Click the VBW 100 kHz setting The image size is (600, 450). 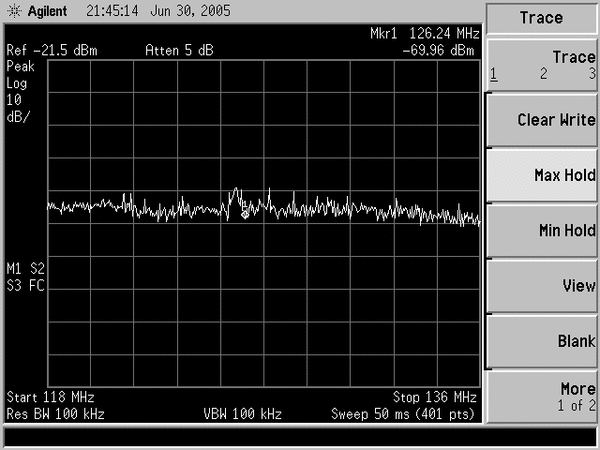click(x=242, y=413)
